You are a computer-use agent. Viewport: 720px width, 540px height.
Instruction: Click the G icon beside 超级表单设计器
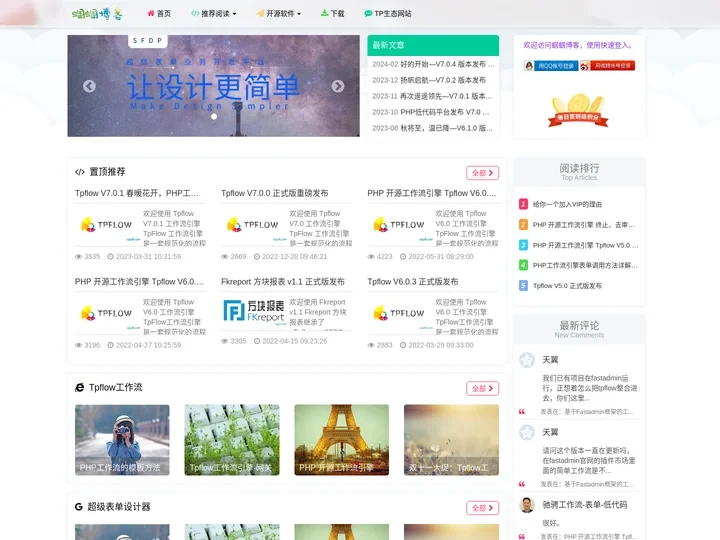79,507
